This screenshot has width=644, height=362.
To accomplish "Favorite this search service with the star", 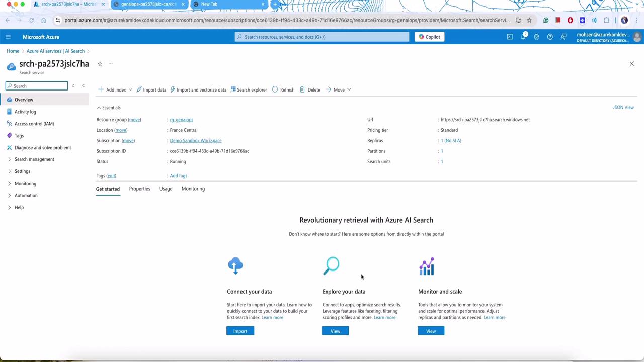I will [100, 64].
